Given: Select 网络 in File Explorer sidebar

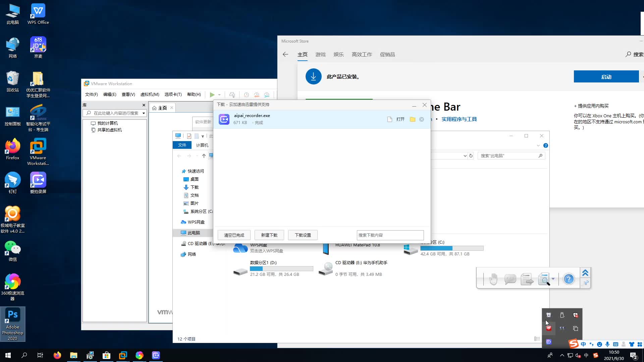Looking at the screenshot, I should tap(192, 254).
